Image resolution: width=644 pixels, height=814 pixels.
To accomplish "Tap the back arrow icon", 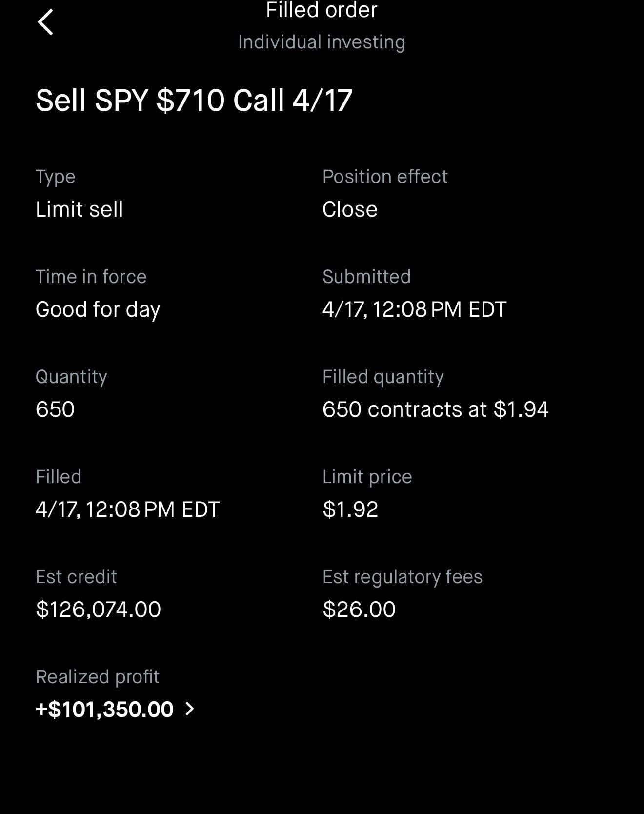I will pos(45,22).
